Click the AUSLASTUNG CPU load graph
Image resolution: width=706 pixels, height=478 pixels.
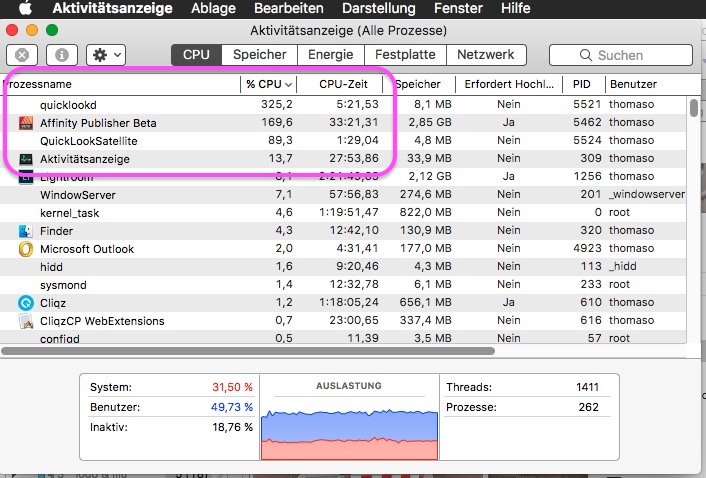click(349, 433)
